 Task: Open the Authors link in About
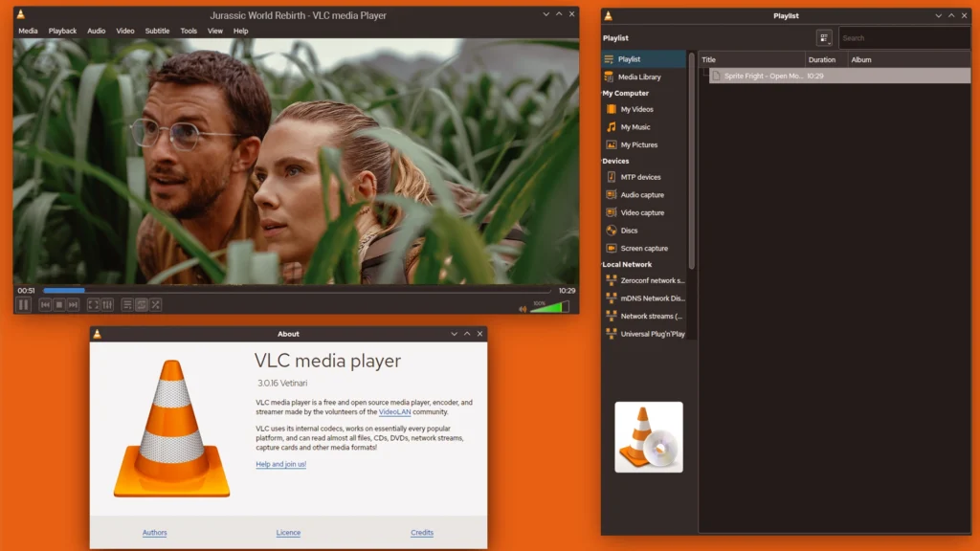point(154,533)
